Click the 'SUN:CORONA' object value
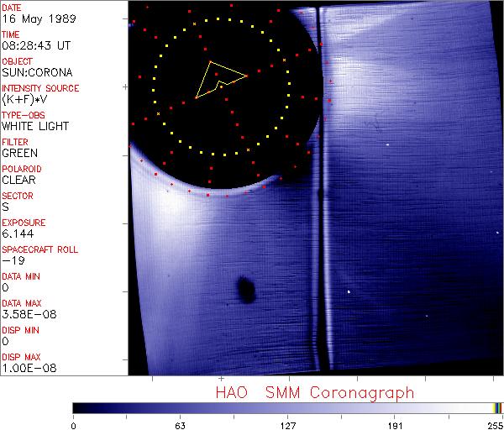The height and width of the screenshot is (430, 504). pos(31,73)
